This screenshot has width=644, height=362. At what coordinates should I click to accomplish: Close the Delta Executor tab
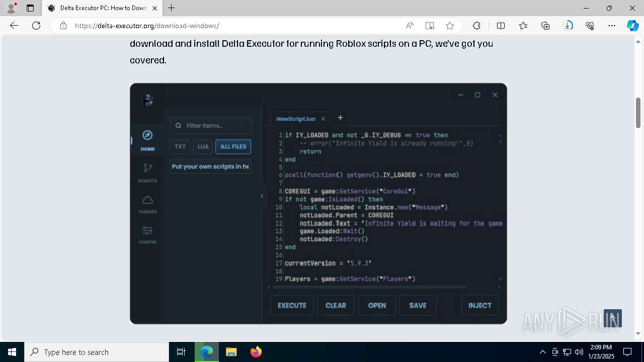tap(155, 8)
